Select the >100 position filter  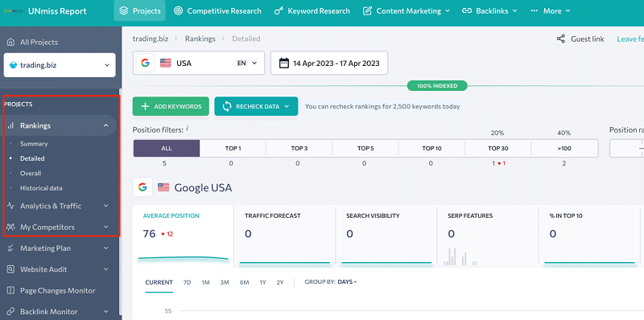click(564, 149)
